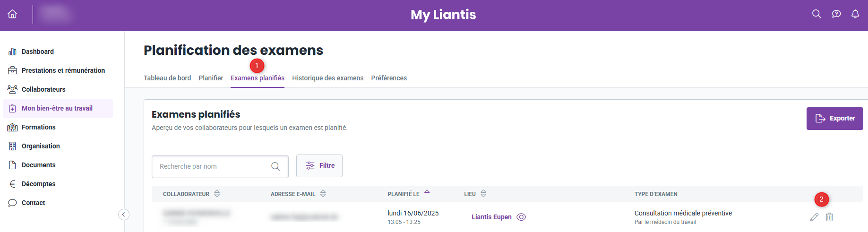View Liantis Eupen location details eye icon
The height and width of the screenshot is (232, 868).
click(x=521, y=217)
